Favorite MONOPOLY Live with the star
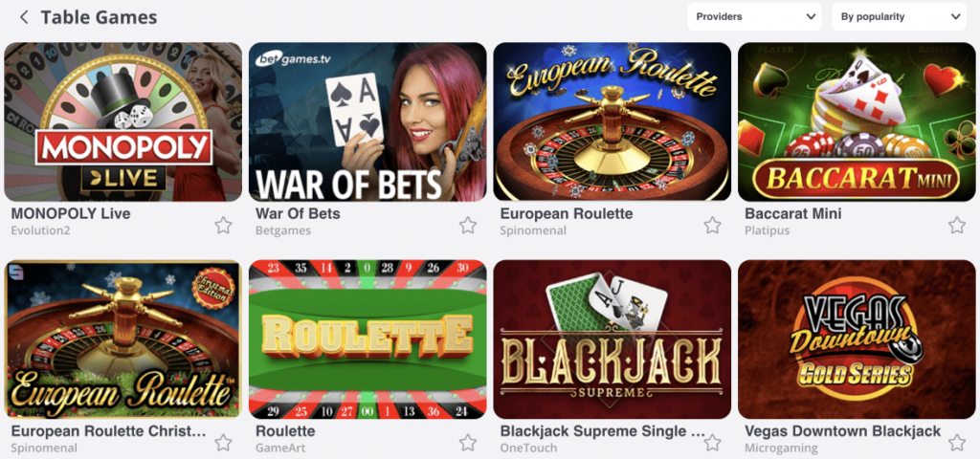This screenshot has width=980, height=459. click(223, 225)
